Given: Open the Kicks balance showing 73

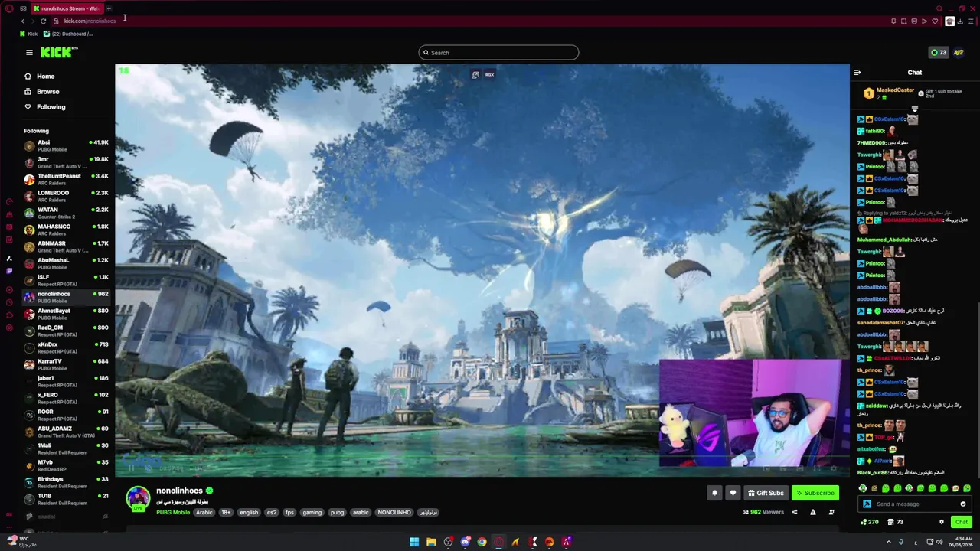Looking at the screenshot, I should click(x=938, y=53).
